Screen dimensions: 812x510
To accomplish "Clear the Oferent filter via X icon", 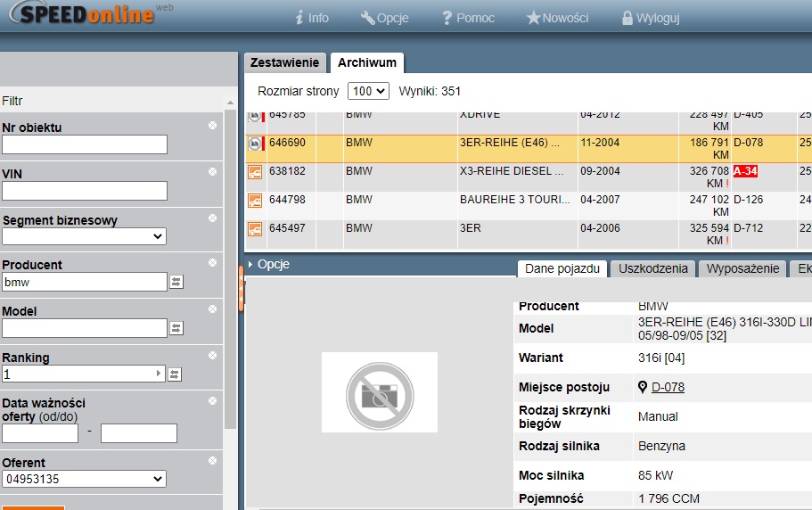I will click(x=212, y=461).
